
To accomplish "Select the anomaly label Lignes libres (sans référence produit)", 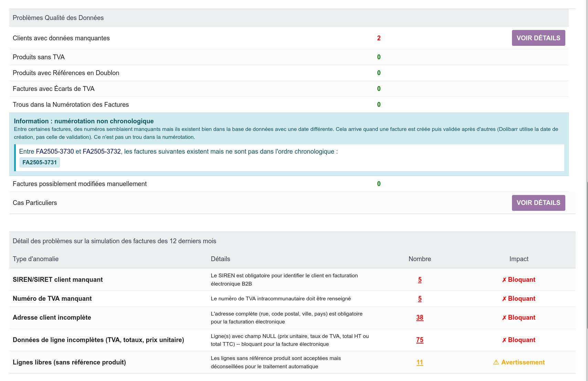I will click(x=69, y=362).
